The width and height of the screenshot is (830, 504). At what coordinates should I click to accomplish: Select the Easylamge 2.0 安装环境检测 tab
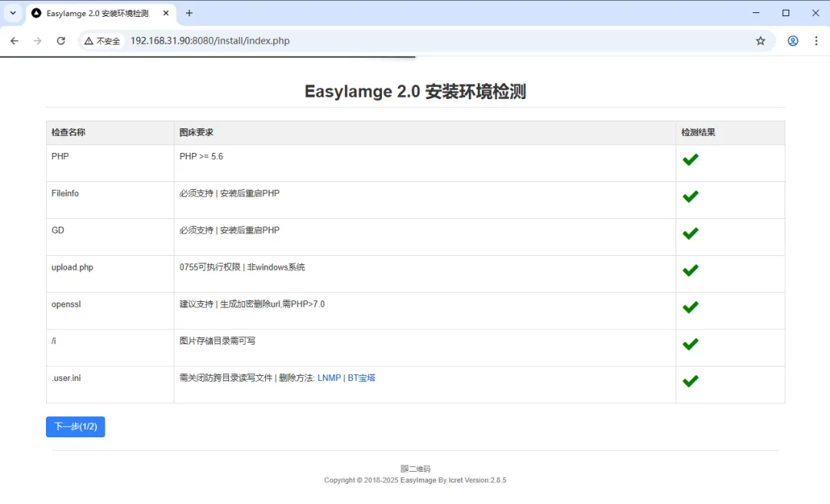(x=96, y=13)
